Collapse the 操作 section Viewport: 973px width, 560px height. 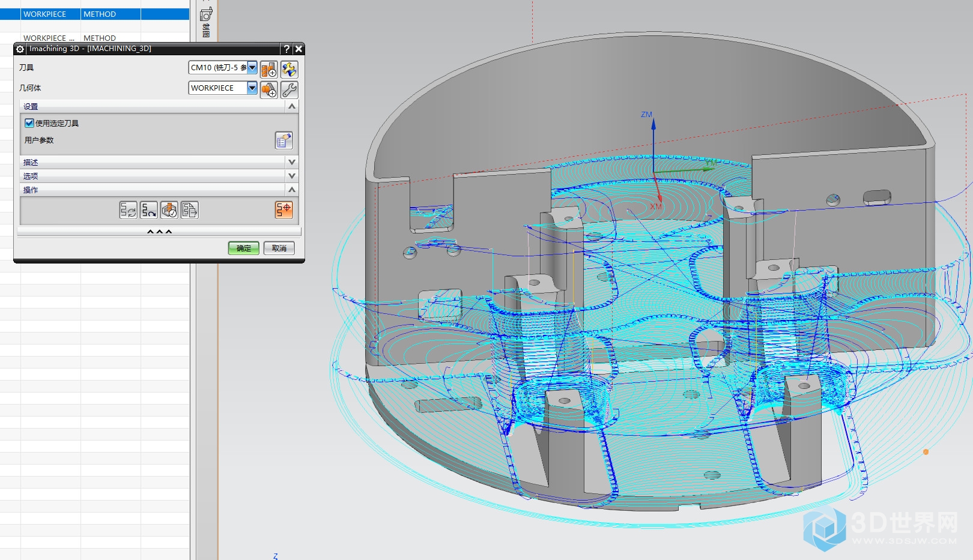click(x=292, y=190)
